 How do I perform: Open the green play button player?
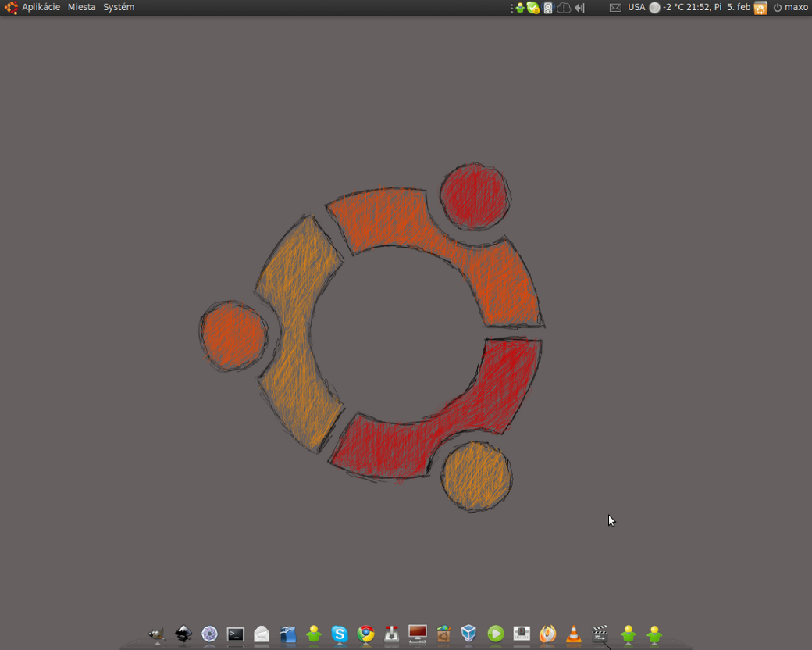(496, 634)
